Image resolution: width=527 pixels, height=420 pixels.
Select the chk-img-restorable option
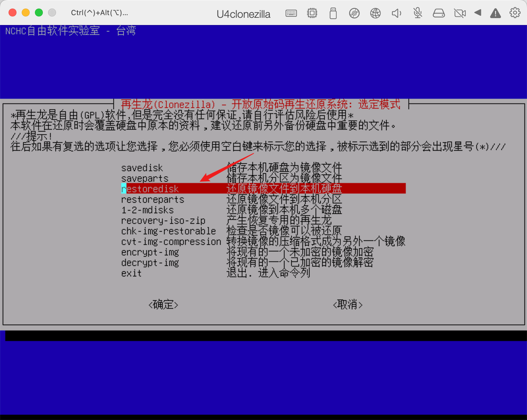pos(168,231)
